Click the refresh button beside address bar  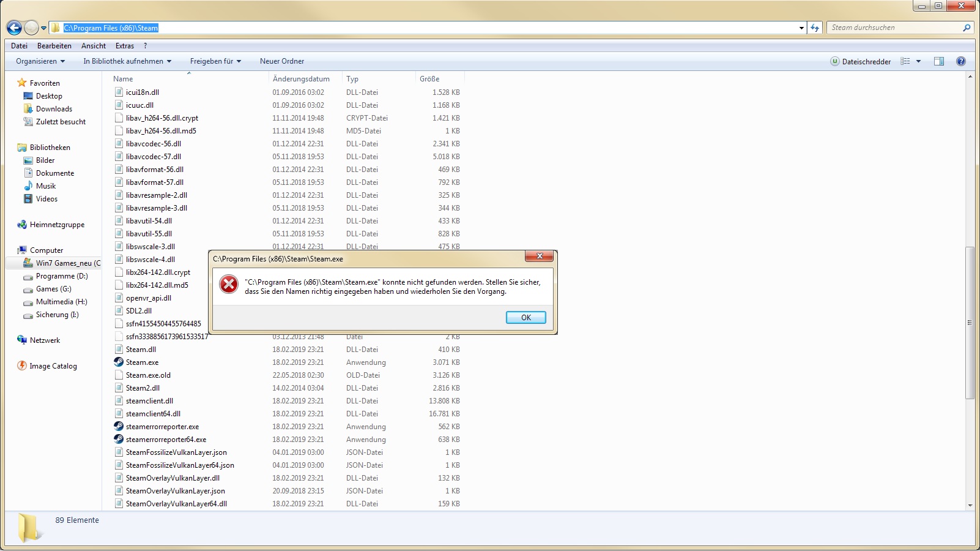(x=814, y=28)
